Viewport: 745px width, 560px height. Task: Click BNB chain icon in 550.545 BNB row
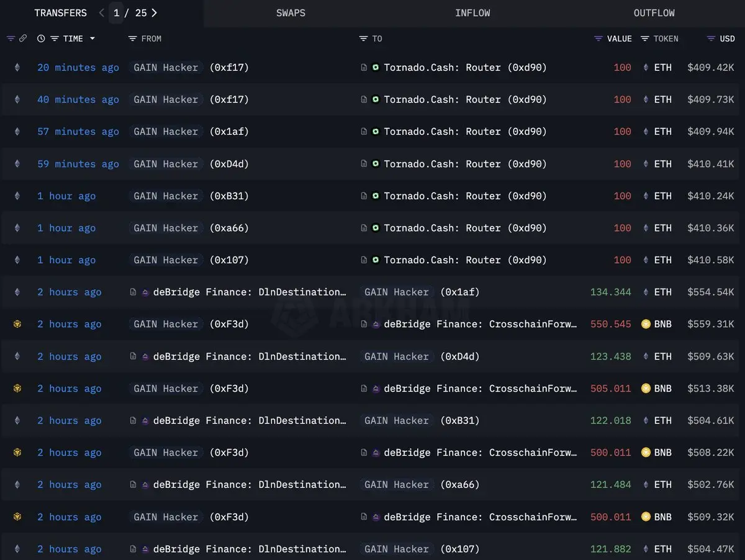(x=17, y=324)
